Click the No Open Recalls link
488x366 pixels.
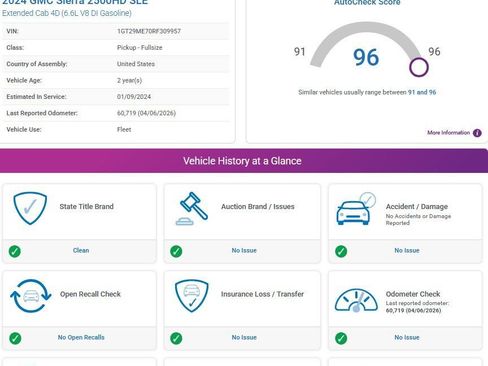coord(81,337)
